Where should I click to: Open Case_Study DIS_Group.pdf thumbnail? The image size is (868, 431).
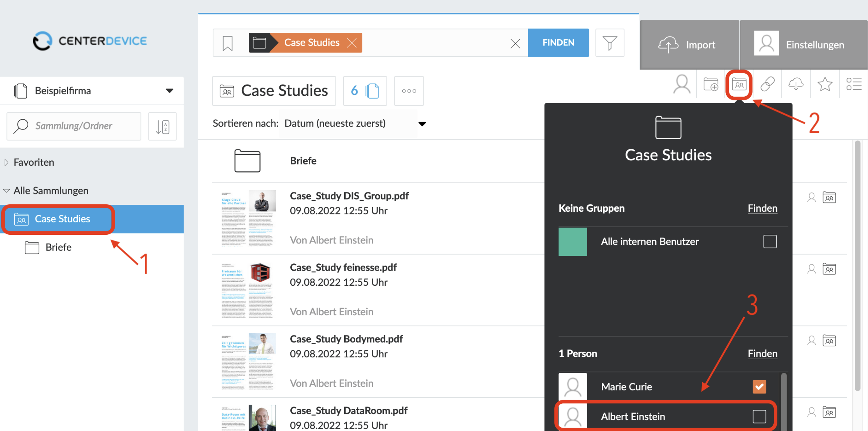pos(248,219)
